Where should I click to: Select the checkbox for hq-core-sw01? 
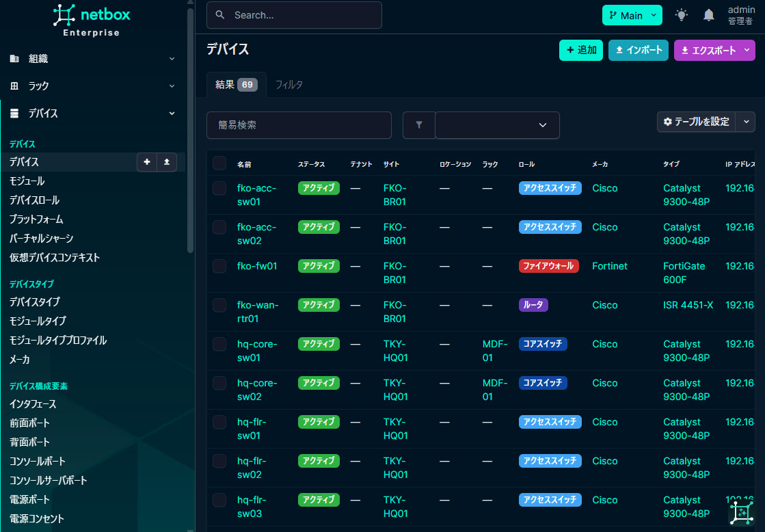coord(219,344)
